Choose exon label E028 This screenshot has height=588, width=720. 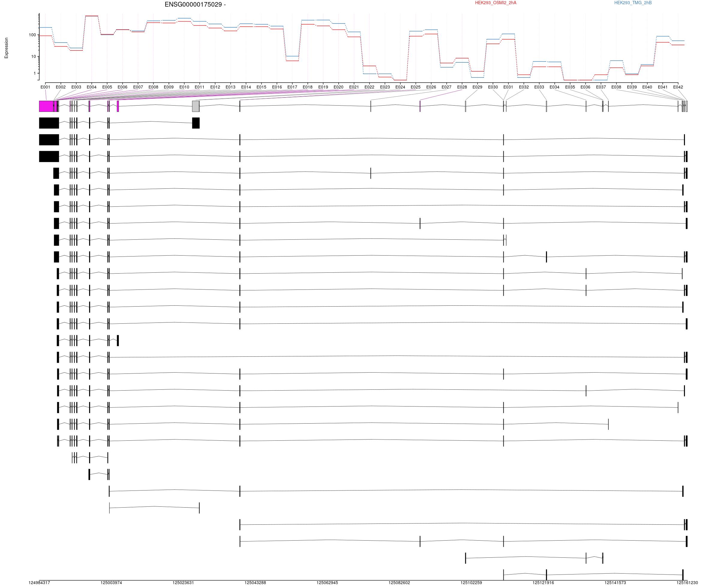tap(462, 87)
